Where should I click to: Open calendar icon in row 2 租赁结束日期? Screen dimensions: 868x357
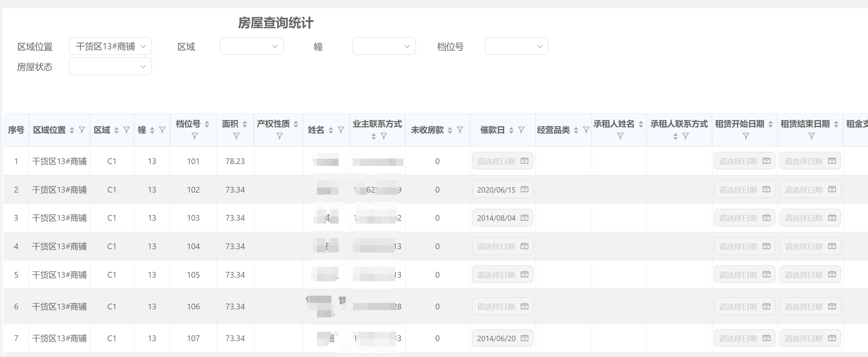pos(832,189)
